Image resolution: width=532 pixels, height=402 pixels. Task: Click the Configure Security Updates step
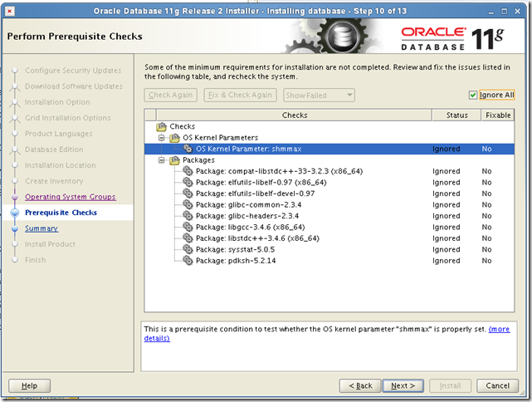73,71
